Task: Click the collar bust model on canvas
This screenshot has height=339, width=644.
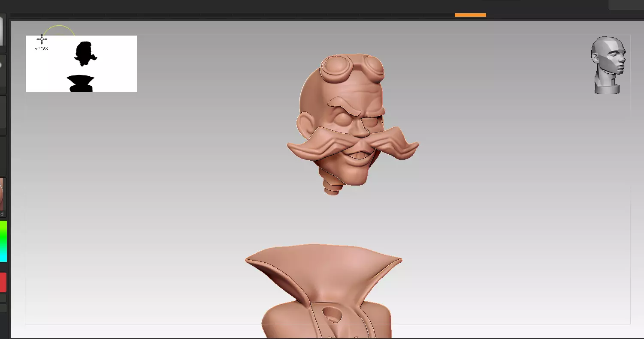Action: tap(324, 291)
